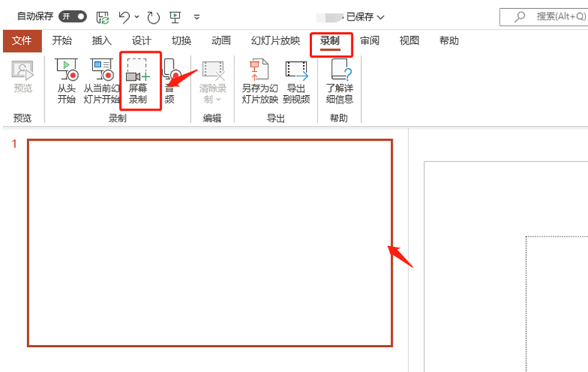Click the empty placeholder on the slide canvas
Viewport: 588px width, 372px height.
tap(557, 304)
